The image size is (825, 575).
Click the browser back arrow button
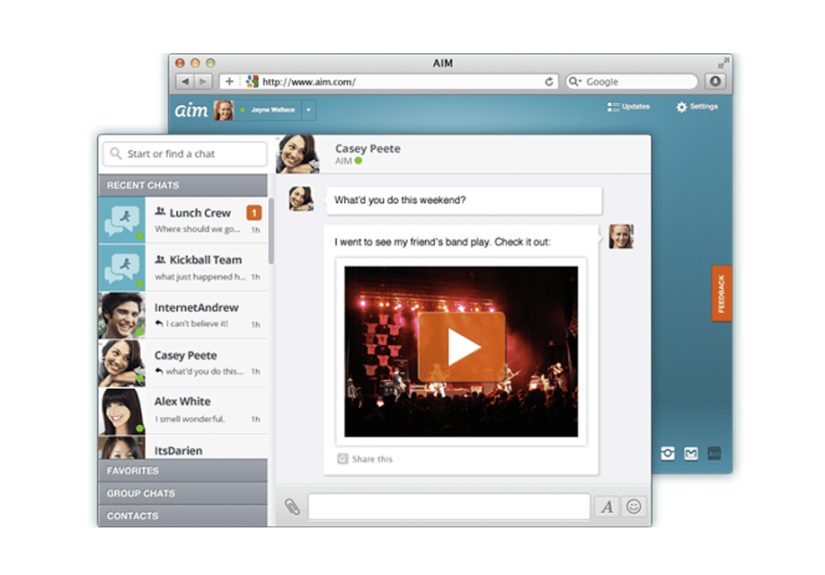click(185, 82)
